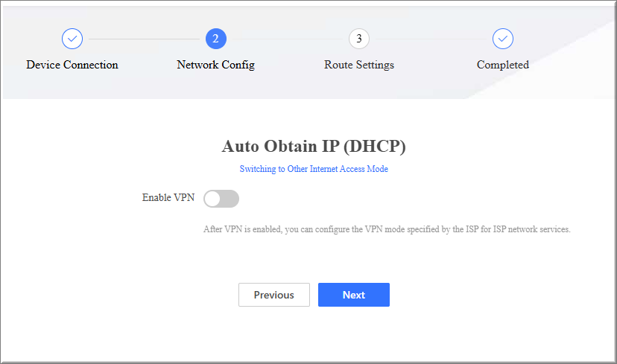617x364 pixels.
Task: Proceed with the Next button
Action: pos(354,295)
